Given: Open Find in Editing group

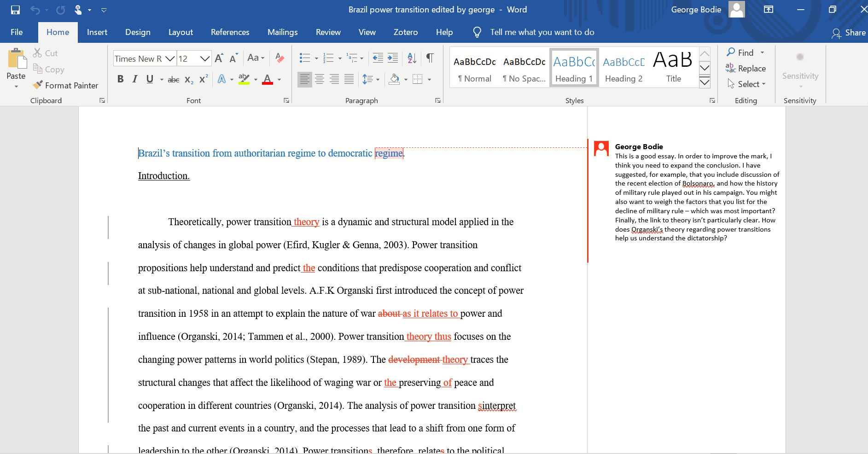Looking at the screenshot, I should 740,52.
